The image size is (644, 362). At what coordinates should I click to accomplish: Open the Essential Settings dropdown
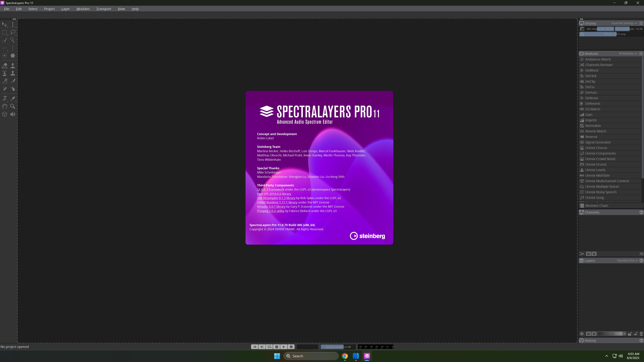coord(624,23)
